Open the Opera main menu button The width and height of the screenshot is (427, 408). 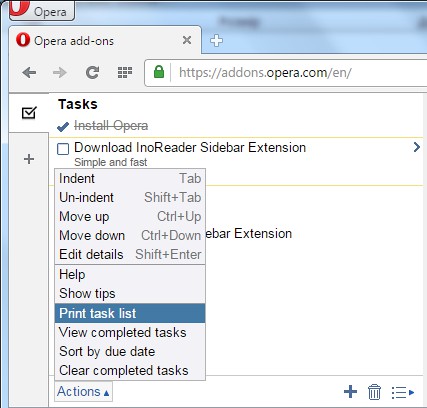[42, 10]
